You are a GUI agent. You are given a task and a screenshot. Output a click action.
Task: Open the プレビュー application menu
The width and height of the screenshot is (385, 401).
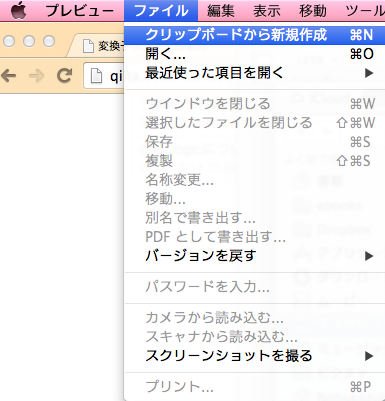click(x=80, y=11)
